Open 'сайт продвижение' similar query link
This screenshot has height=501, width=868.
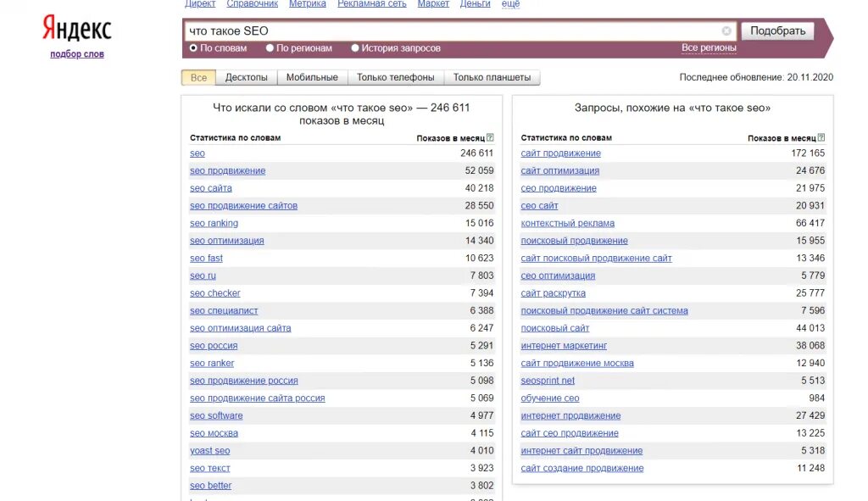pos(561,153)
